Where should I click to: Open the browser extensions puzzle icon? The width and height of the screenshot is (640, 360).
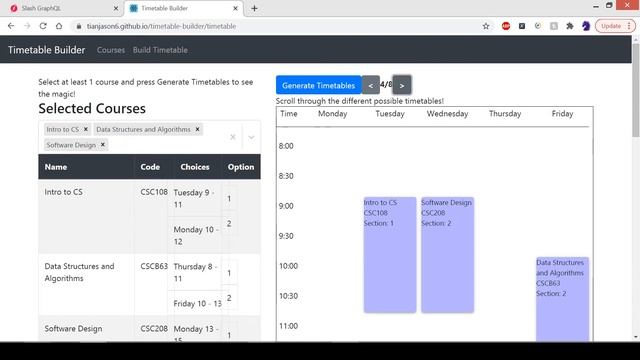click(570, 26)
